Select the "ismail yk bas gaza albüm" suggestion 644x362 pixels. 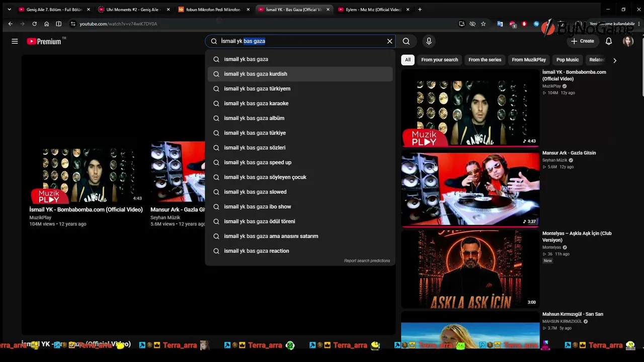coord(300,118)
